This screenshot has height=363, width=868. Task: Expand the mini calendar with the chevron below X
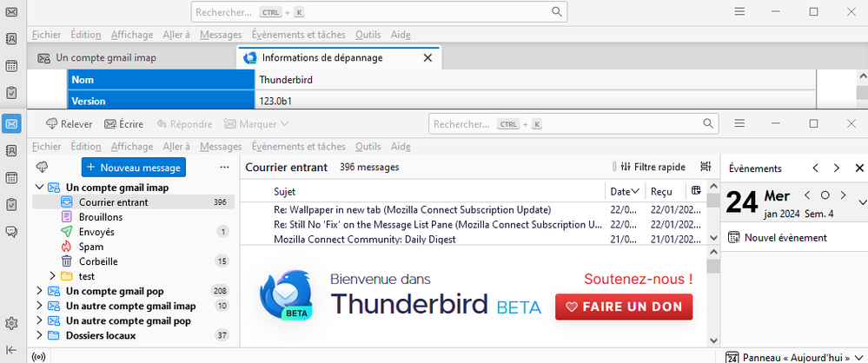tap(862, 202)
